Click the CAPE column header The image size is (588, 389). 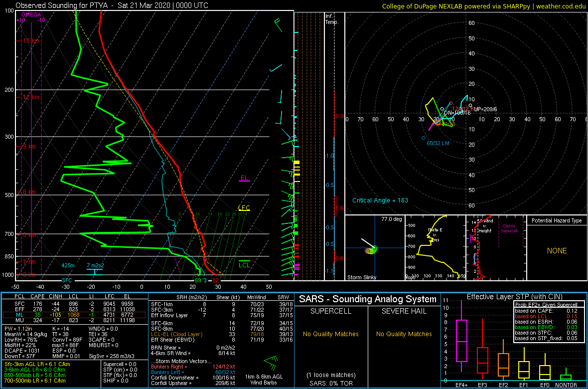[x=37, y=297]
